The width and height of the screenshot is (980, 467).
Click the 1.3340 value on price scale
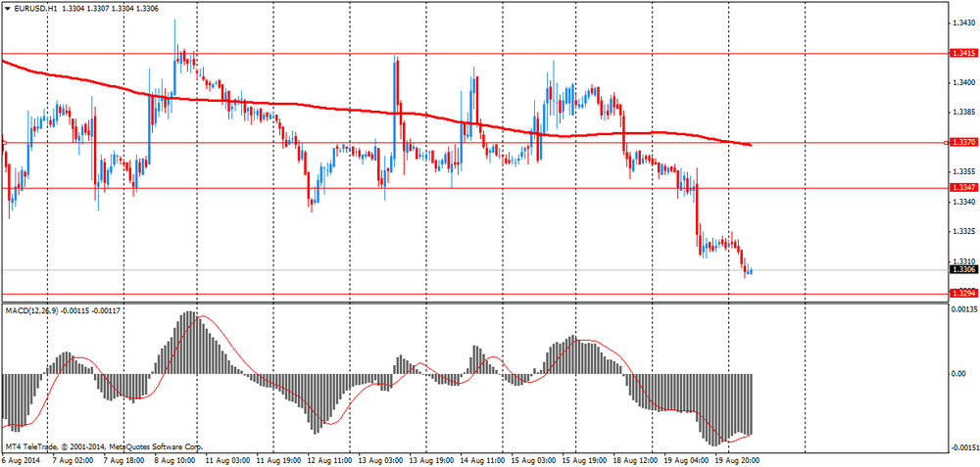(962, 202)
